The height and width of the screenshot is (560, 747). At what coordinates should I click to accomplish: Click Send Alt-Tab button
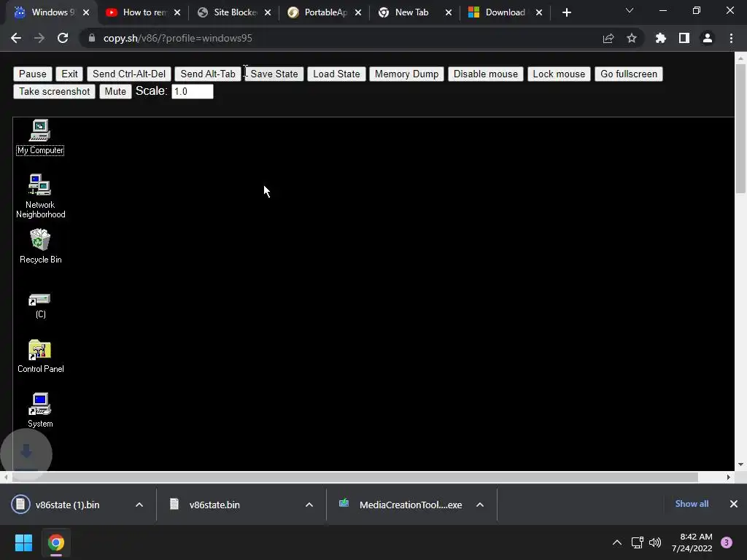pos(208,74)
